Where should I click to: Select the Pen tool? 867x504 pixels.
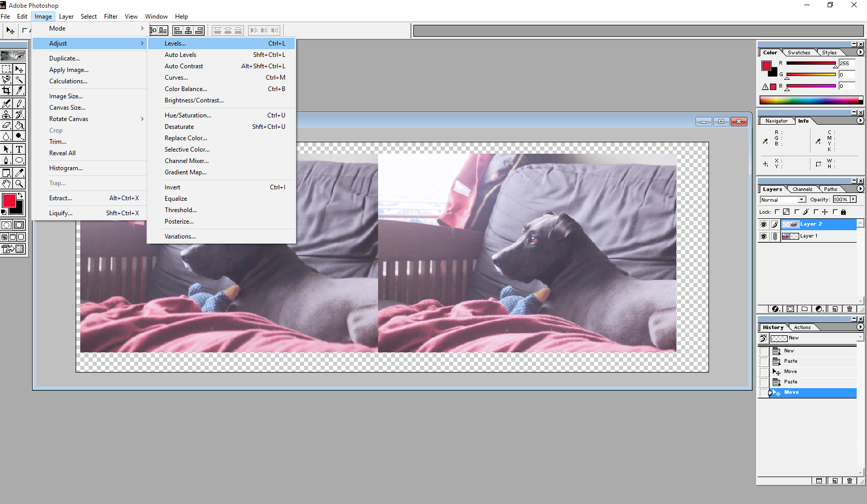[6, 160]
